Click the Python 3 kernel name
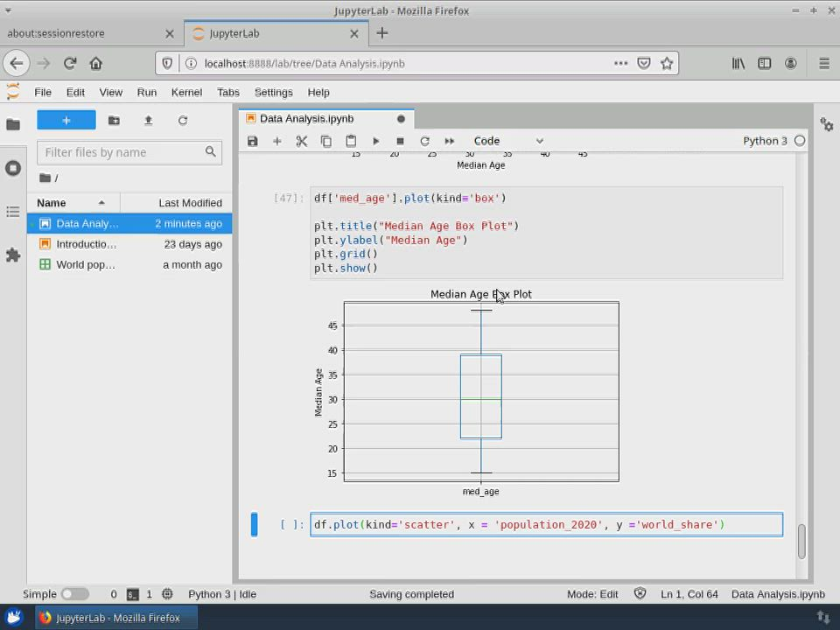Viewport: 840px width, 630px height. [765, 141]
